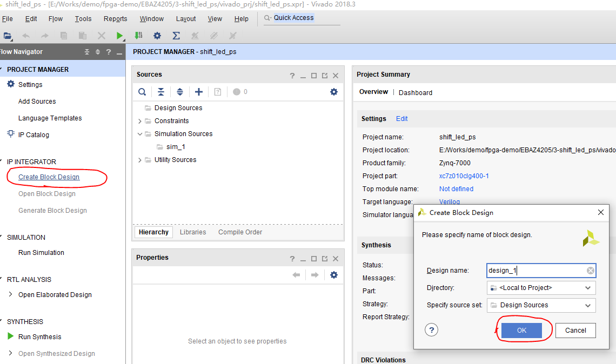Click Add Sources in Flow Navigator
Viewport: 616px width, 364px height.
pyautogui.click(x=37, y=102)
